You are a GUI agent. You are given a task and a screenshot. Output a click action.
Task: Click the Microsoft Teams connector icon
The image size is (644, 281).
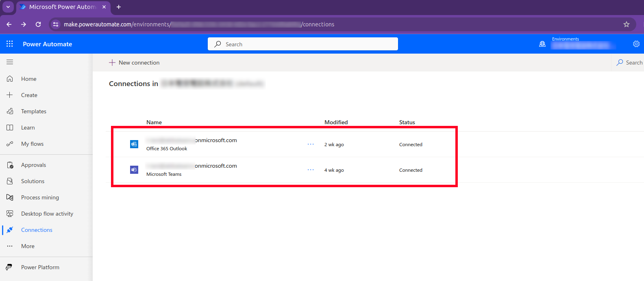click(x=134, y=170)
